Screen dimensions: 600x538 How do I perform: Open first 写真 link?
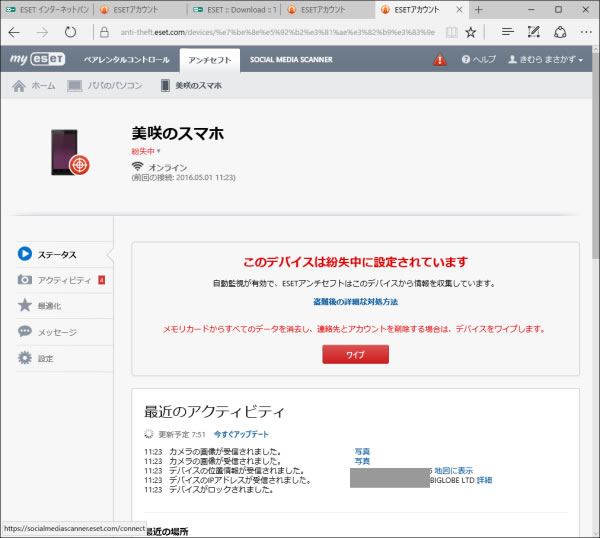(362, 452)
